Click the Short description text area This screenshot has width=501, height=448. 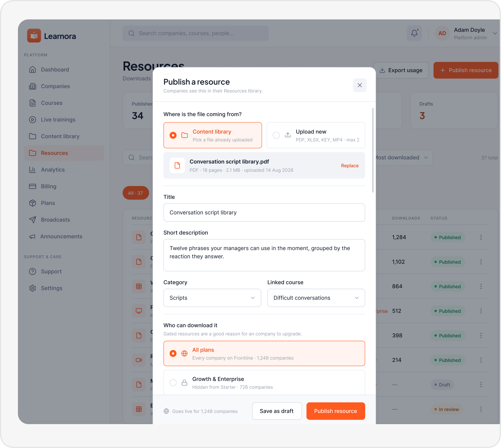click(x=264, y=255)
